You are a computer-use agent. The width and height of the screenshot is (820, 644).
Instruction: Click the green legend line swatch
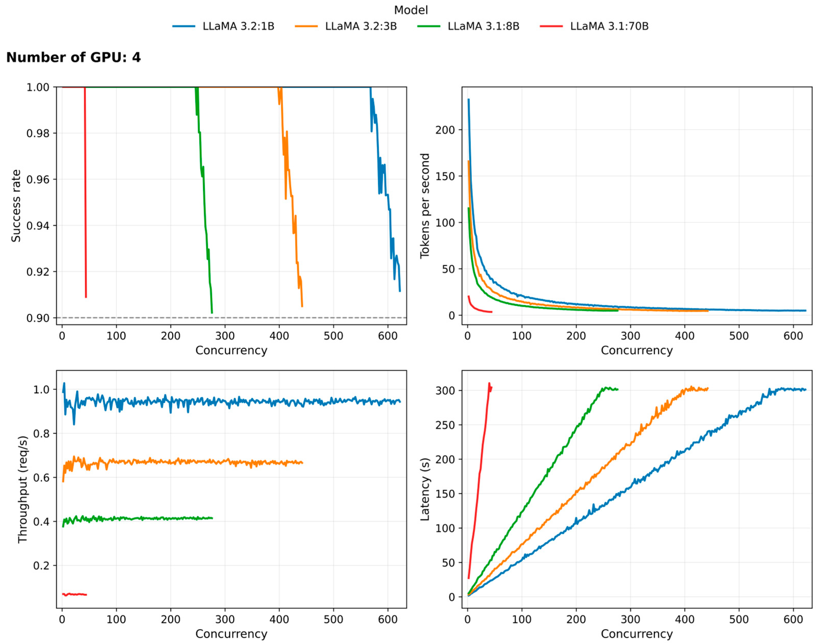coord(428,26)
